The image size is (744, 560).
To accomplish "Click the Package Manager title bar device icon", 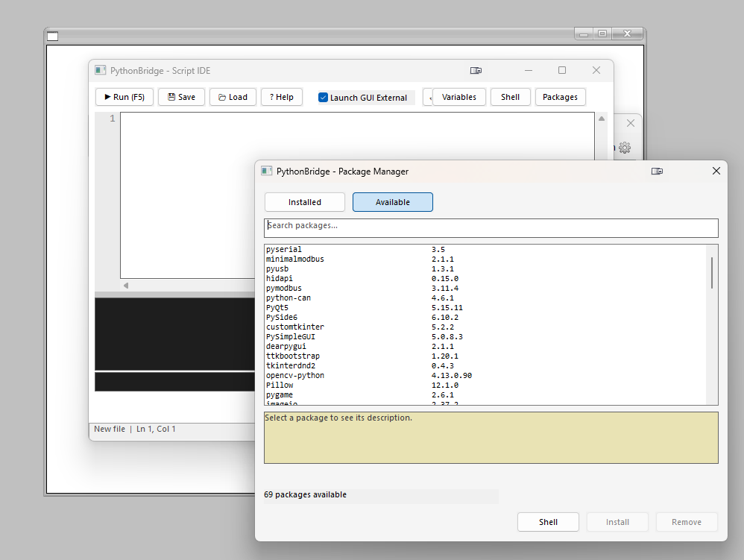I will pyautogui.click(x=657, y=172).
